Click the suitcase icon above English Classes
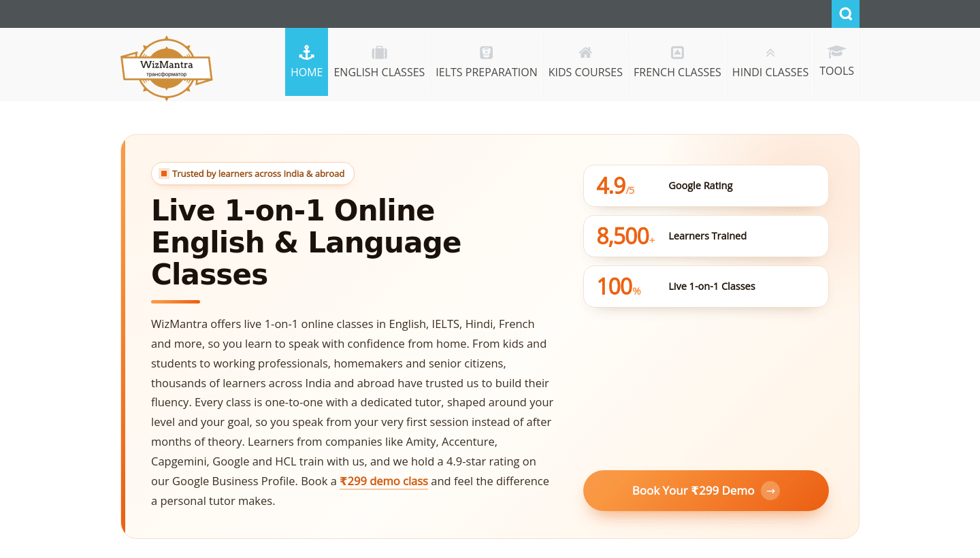The image size is (980, 558). click(x=379, y=52)
